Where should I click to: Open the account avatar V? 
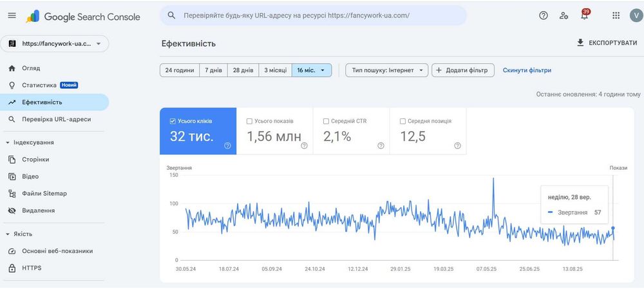click(636, 15)
